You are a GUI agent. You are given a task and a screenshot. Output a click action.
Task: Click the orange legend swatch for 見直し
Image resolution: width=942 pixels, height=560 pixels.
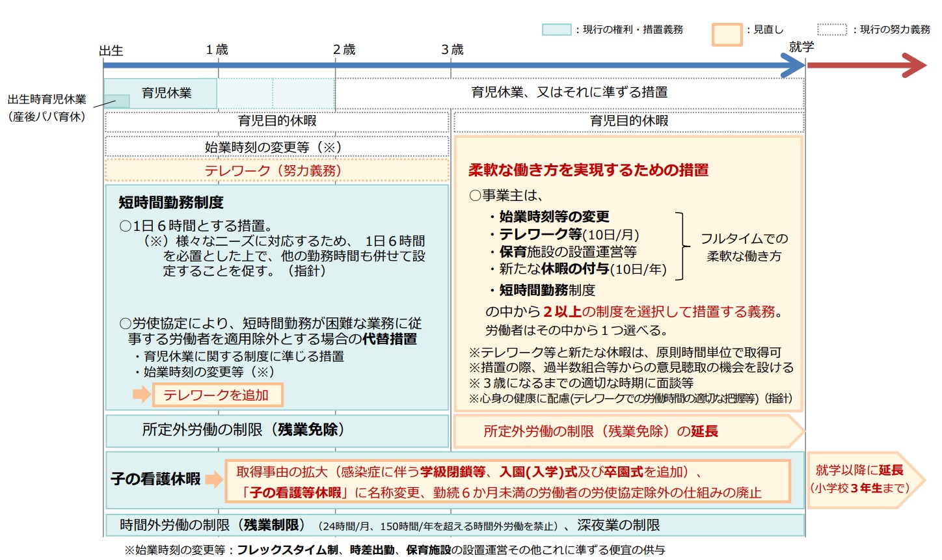coord(727,34)
